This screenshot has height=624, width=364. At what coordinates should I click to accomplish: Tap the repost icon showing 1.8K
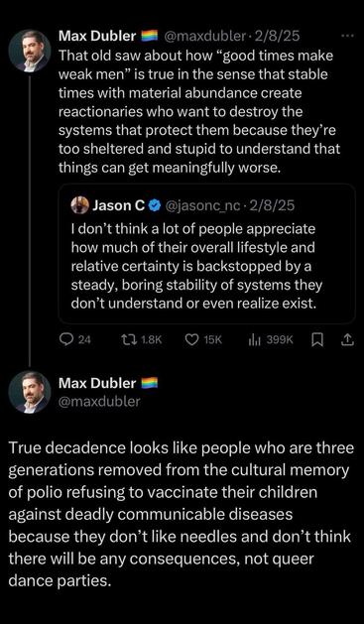(x=129, y=340)
